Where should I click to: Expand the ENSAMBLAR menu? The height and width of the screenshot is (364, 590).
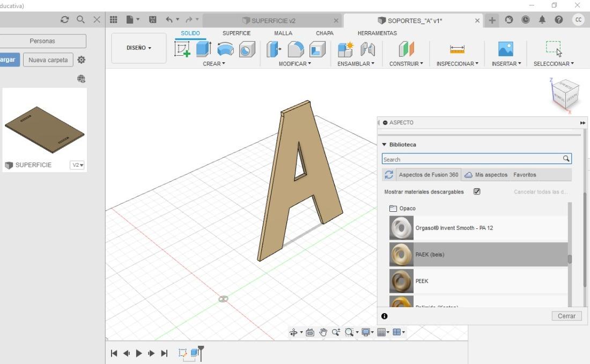(x=356, y=64)
